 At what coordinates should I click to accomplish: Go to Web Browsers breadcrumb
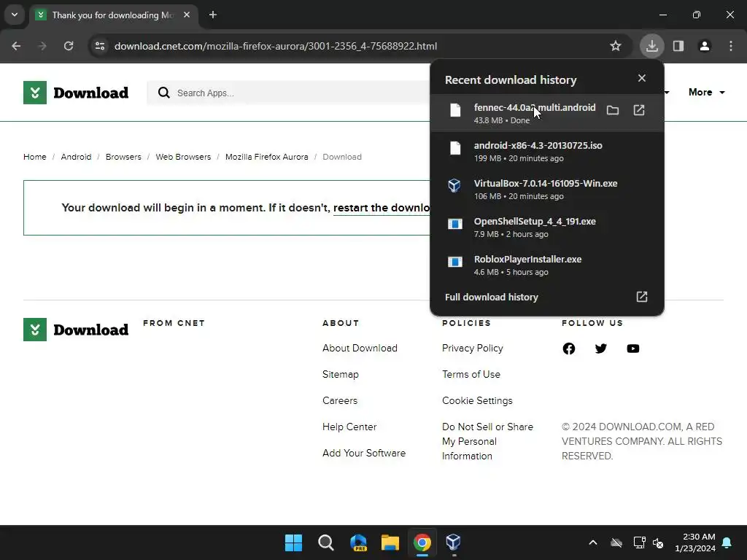point(183,157)
